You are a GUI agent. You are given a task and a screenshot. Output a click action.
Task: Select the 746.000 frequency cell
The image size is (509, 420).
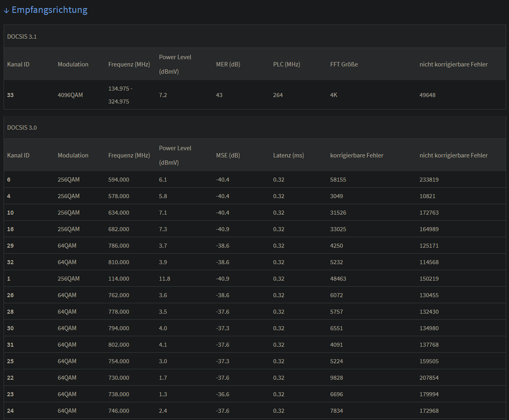pos(119,411)
